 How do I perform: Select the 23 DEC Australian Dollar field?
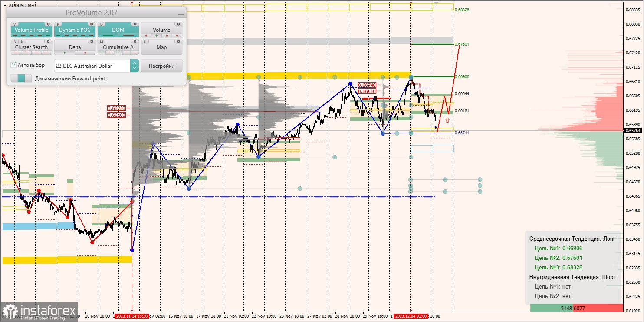(x=92, y=66)
